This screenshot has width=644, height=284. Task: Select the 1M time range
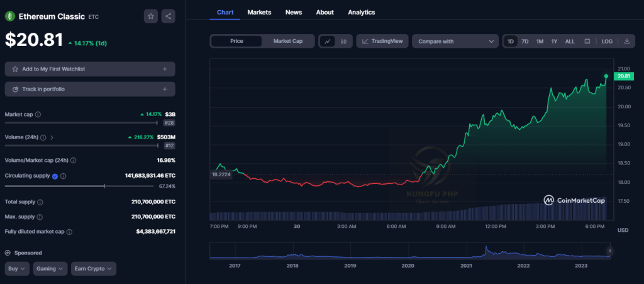[540, 41]
